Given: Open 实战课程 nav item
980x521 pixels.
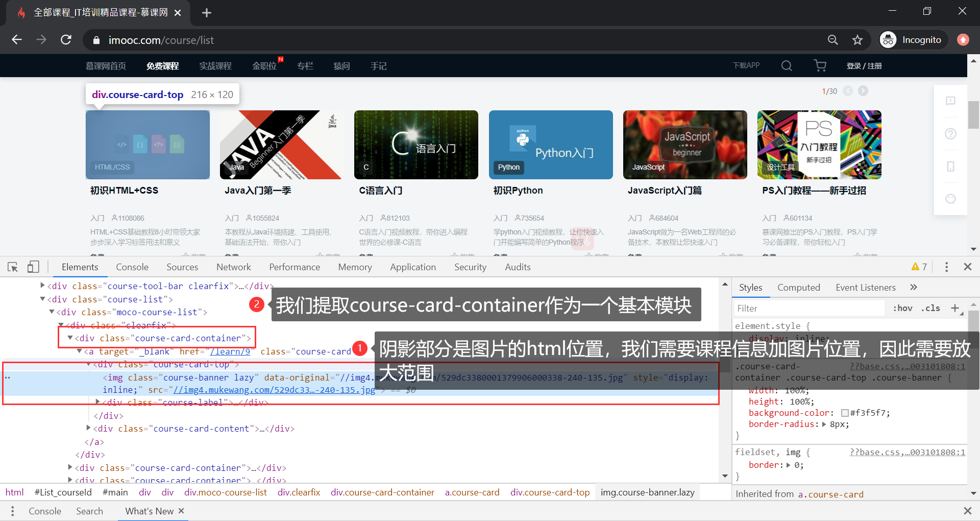Looking at the screenshot, I should [x=215, y=66].
